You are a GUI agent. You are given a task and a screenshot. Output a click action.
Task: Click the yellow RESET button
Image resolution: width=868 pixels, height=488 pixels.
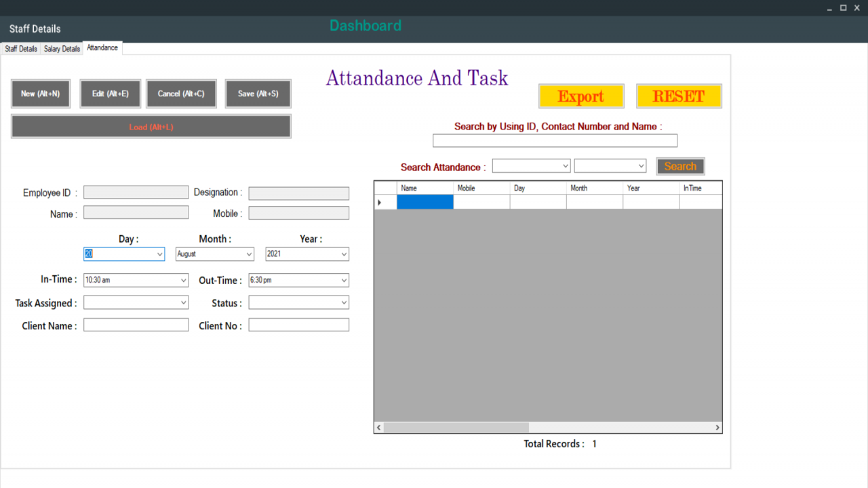click(679, 96)
